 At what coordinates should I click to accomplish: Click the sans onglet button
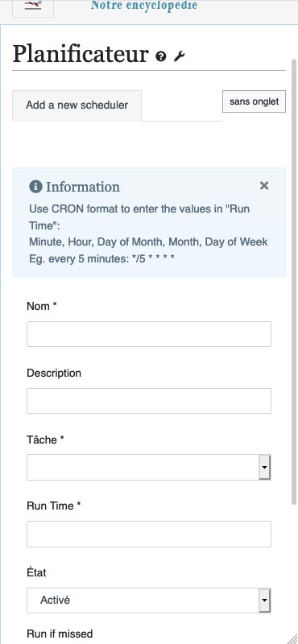[254, 101]
